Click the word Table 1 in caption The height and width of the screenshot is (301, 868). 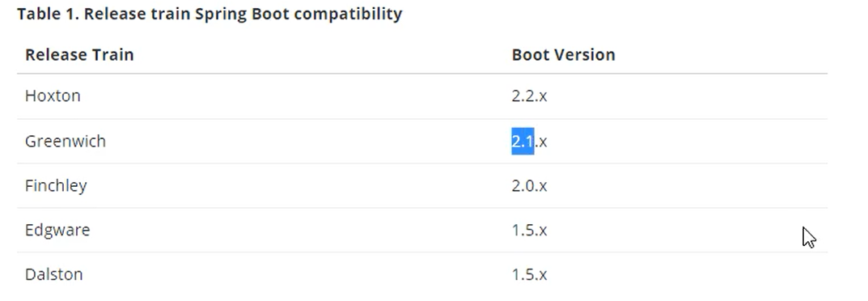pos(49,14)
